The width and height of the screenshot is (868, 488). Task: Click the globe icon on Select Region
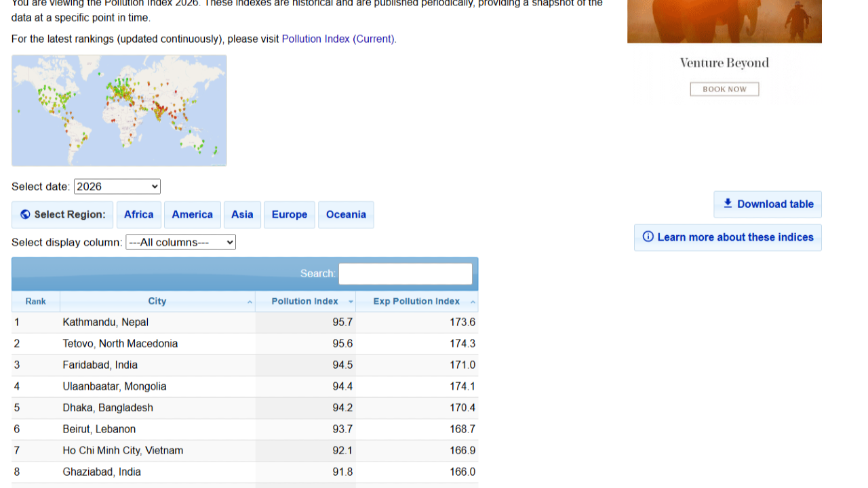pyautogui.click(x=24, y=214)
